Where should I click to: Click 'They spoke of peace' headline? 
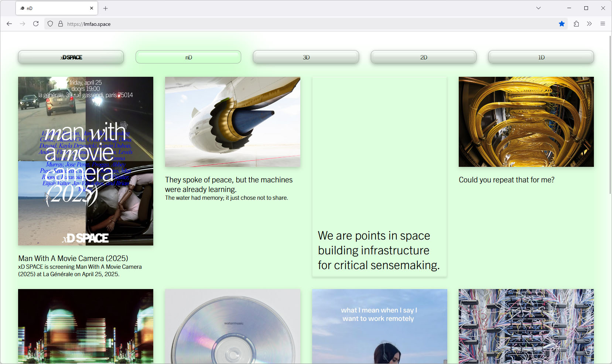click(x=229, y=185)
